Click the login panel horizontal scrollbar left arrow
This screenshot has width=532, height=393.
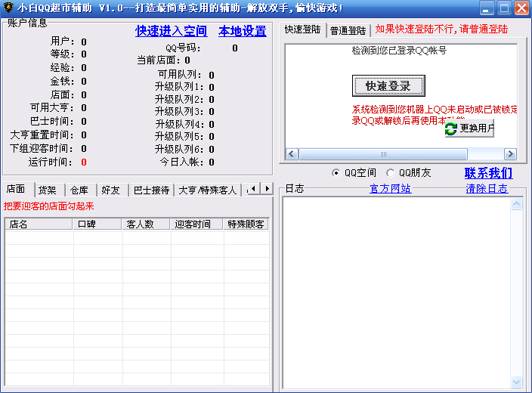(292, 154)
